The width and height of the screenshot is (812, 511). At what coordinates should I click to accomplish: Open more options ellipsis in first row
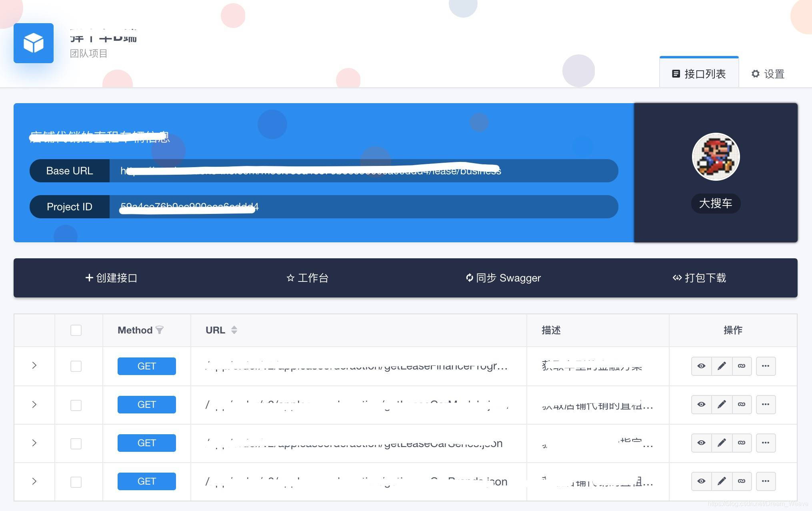click(766, 366)
